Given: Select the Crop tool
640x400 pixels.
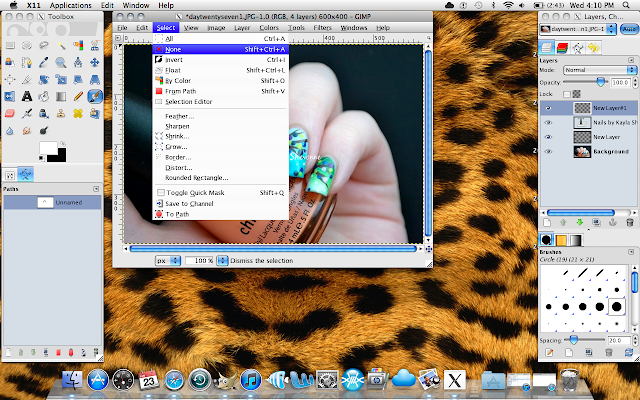Looking at the screenshot, I should coord(27,80).
